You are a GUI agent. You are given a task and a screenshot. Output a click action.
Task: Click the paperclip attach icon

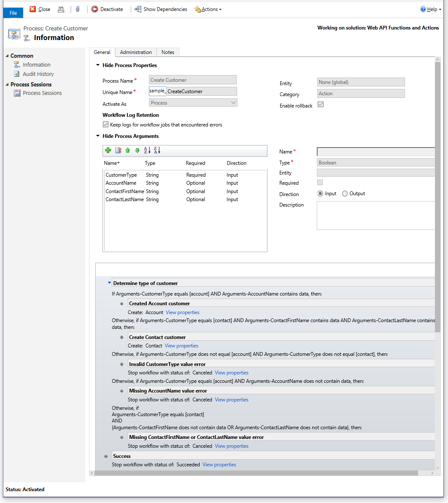coord(78,9)
